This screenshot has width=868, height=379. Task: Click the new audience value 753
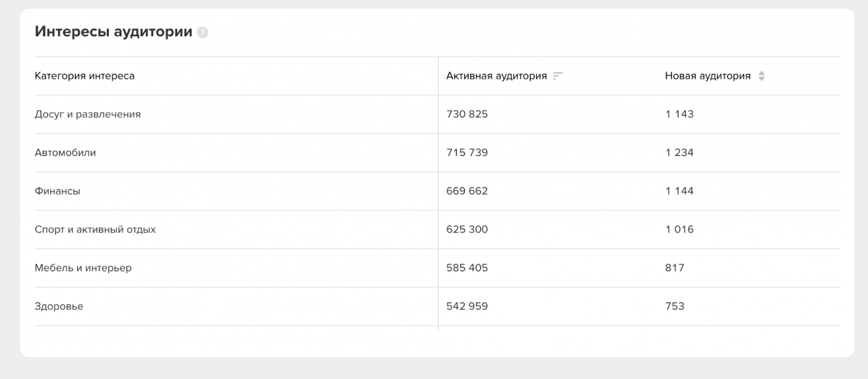pos(675,306)
